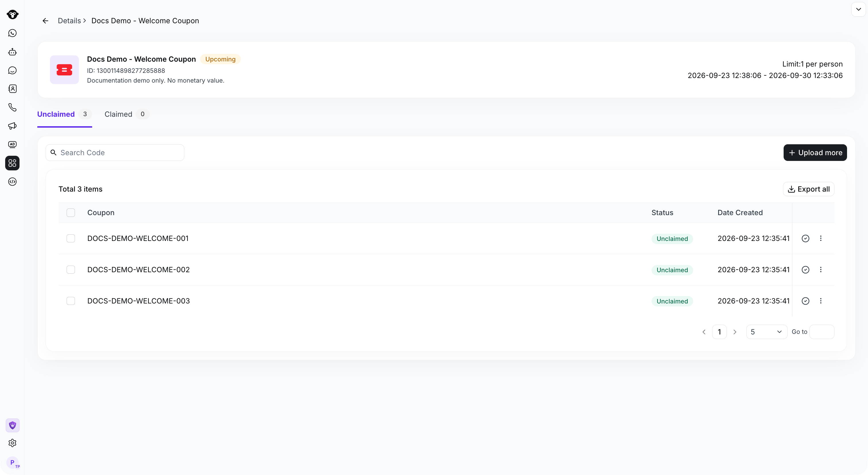Open the settings gear in sidebar
The height and width of the screenshot is (475, 868).
(x=12, y=443)
